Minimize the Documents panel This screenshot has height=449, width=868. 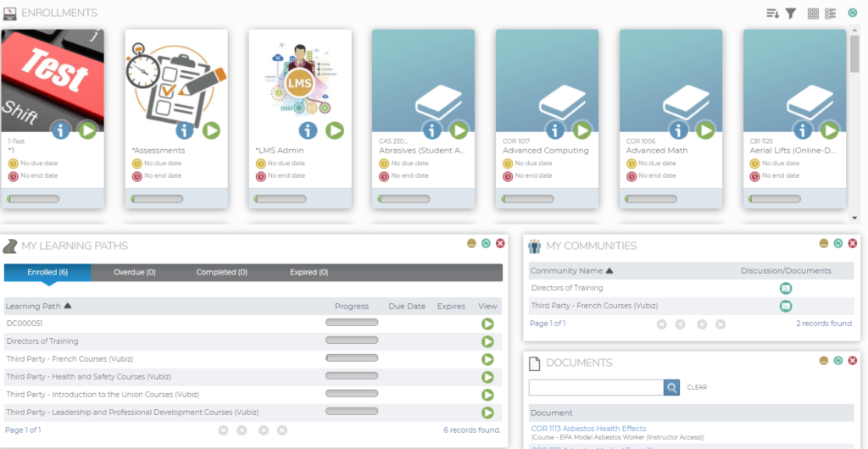coord(824,361)
